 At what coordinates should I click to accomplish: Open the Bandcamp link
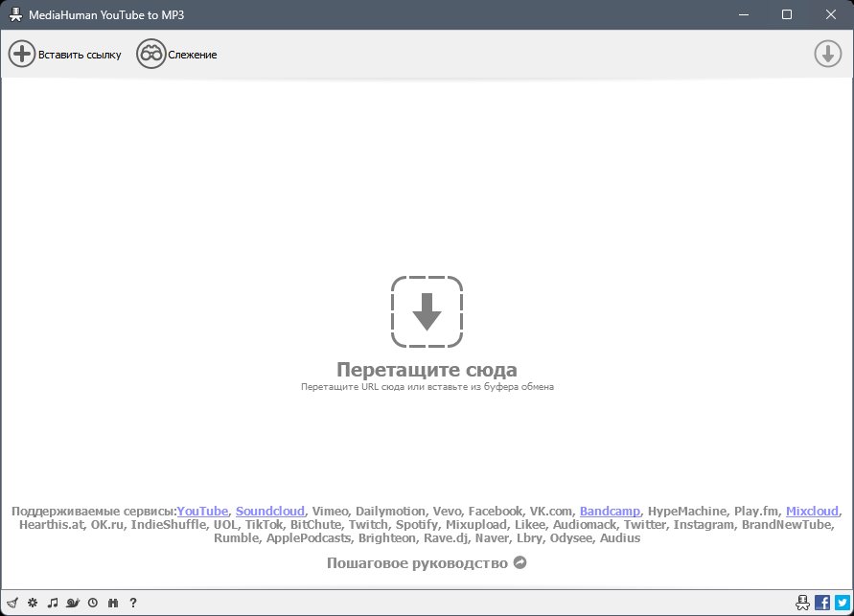610,511
